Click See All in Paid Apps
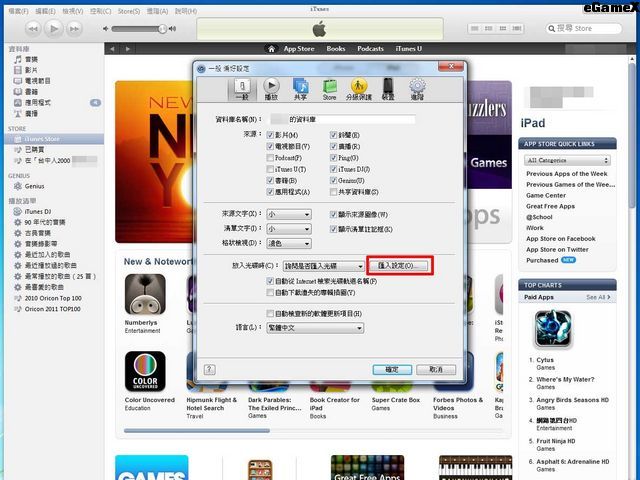The height and width of the screenshot is (480, 640). click(598, 297)
